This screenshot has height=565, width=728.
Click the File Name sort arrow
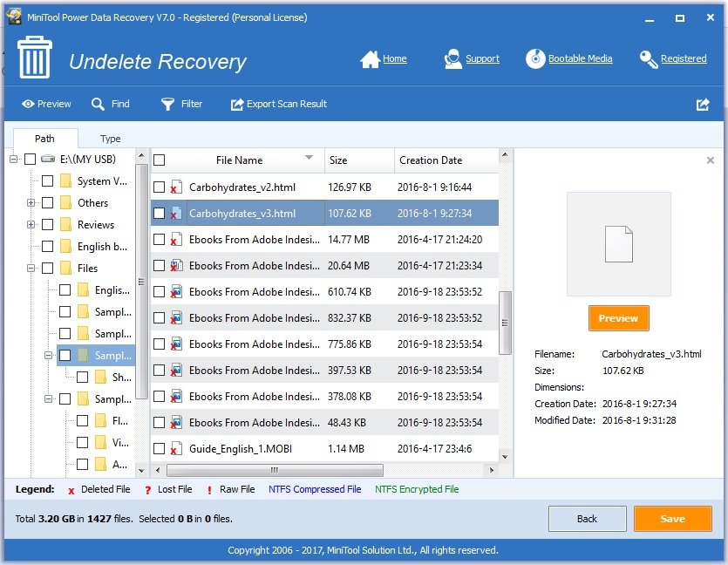pyautogui.click(x=309, y=158)
